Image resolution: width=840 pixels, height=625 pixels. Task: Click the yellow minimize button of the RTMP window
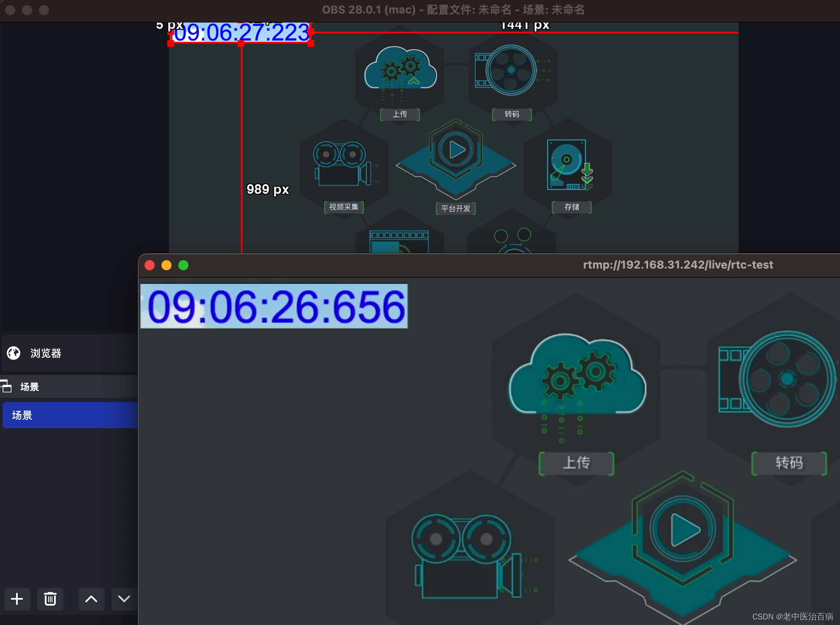click(166, 265)
